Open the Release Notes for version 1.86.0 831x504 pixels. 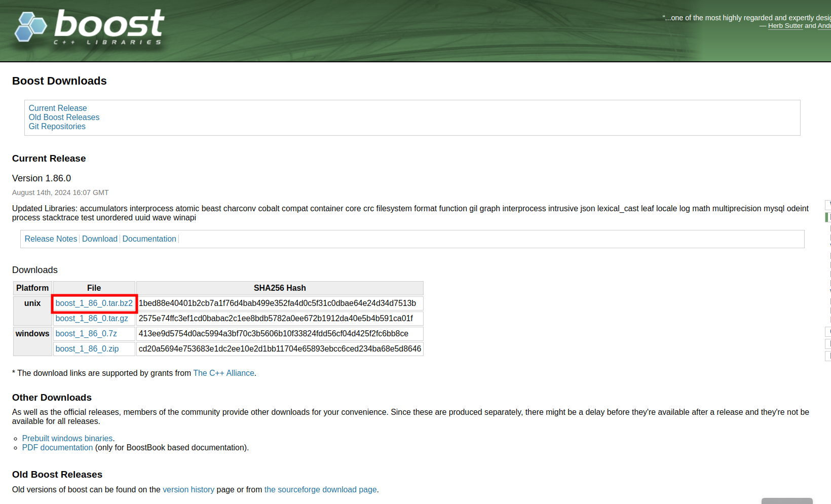point(50,239)
